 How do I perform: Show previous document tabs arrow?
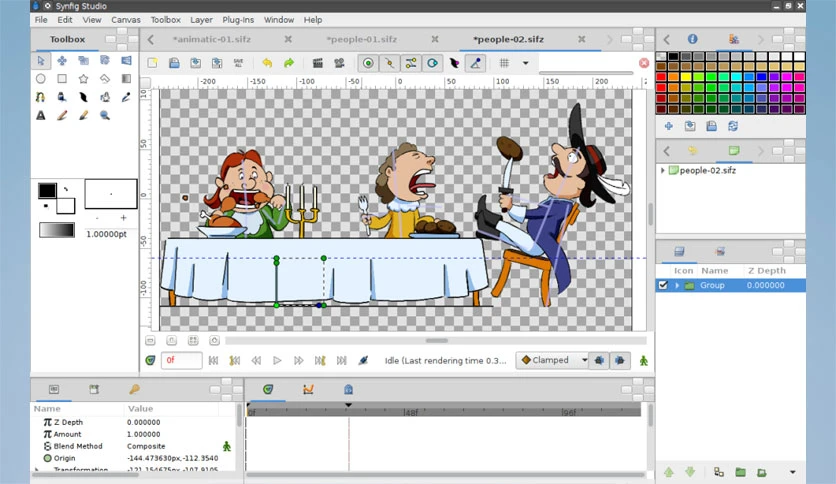[151, 39]
